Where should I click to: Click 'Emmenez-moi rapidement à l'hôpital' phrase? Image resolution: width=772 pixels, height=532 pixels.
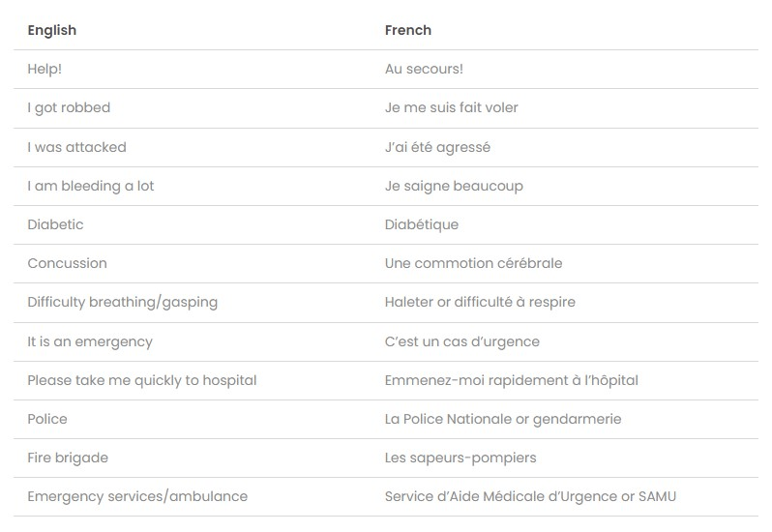[512, 380]
